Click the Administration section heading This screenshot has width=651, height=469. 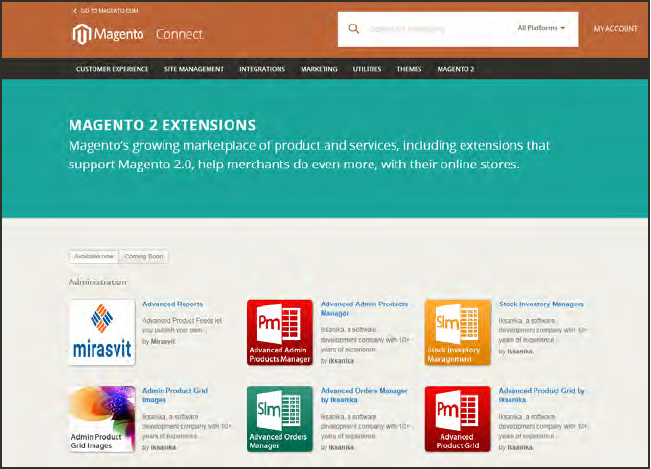pos(98,282)
